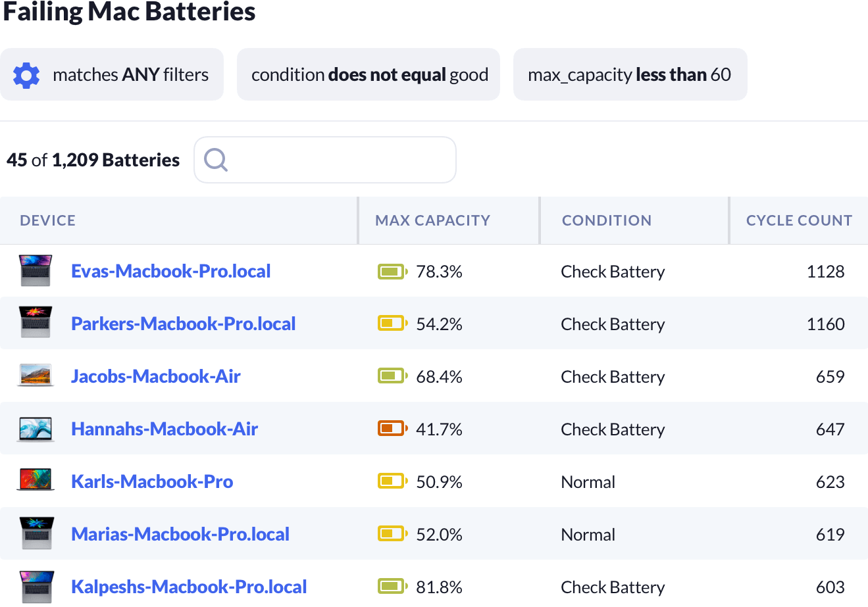The width and height of the screenshot is (868, 607).
Task: Click orange battery icon showing 41.7%
Action: point(392,429)
